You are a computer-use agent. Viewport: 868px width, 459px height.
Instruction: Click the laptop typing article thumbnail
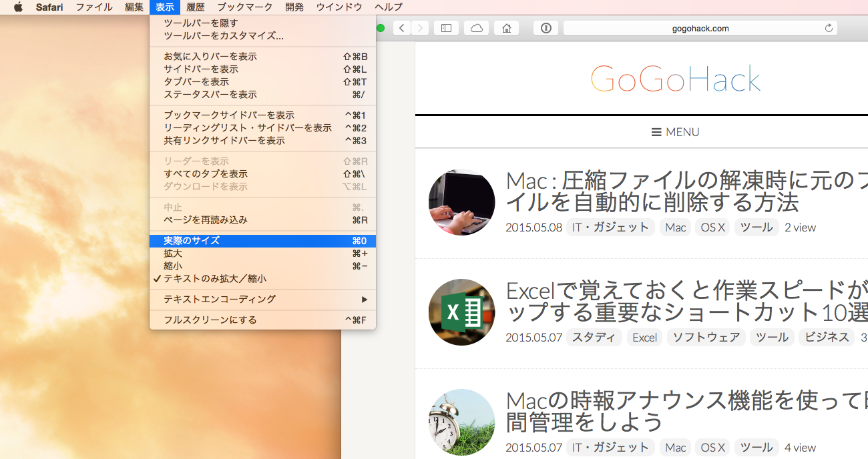tap(461, 202)
